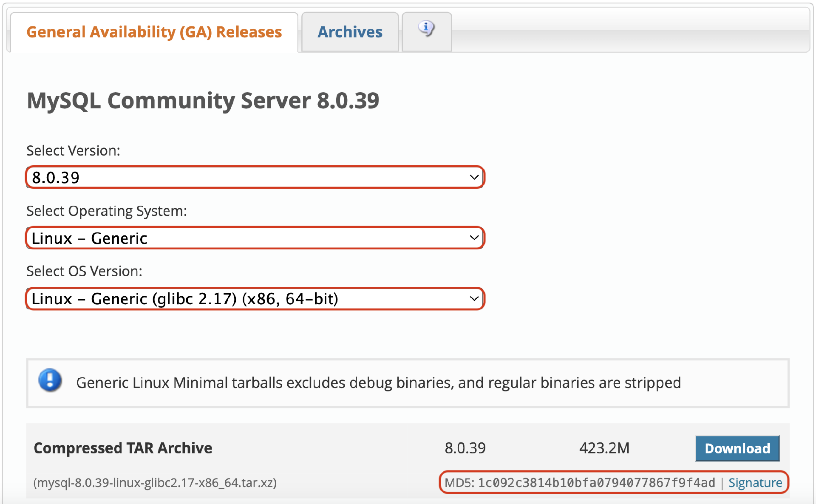Click the 8.0.39 version value in table

tap(465, 448)
